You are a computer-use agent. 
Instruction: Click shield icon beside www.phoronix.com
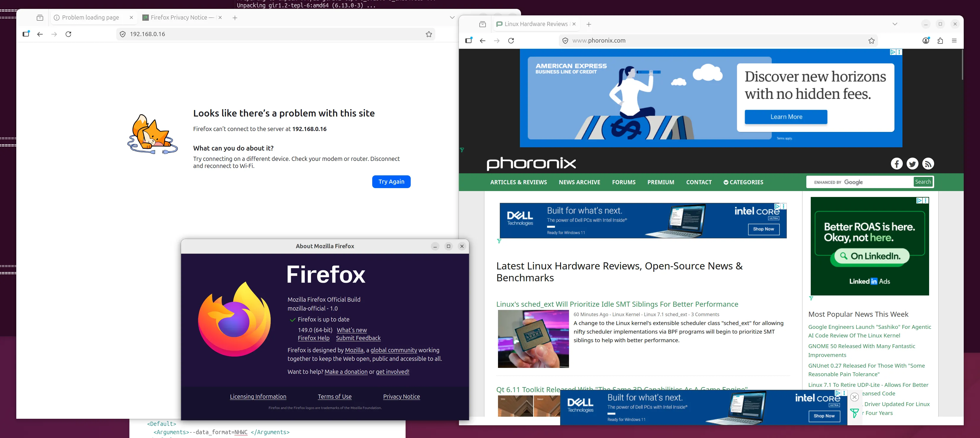(x=565, y=41)
